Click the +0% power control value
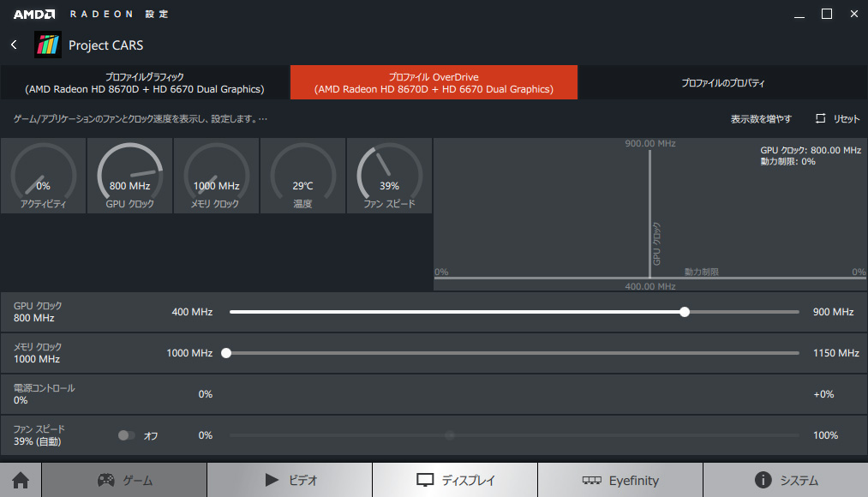Viewport: 868px width, 497px height. 823,394
